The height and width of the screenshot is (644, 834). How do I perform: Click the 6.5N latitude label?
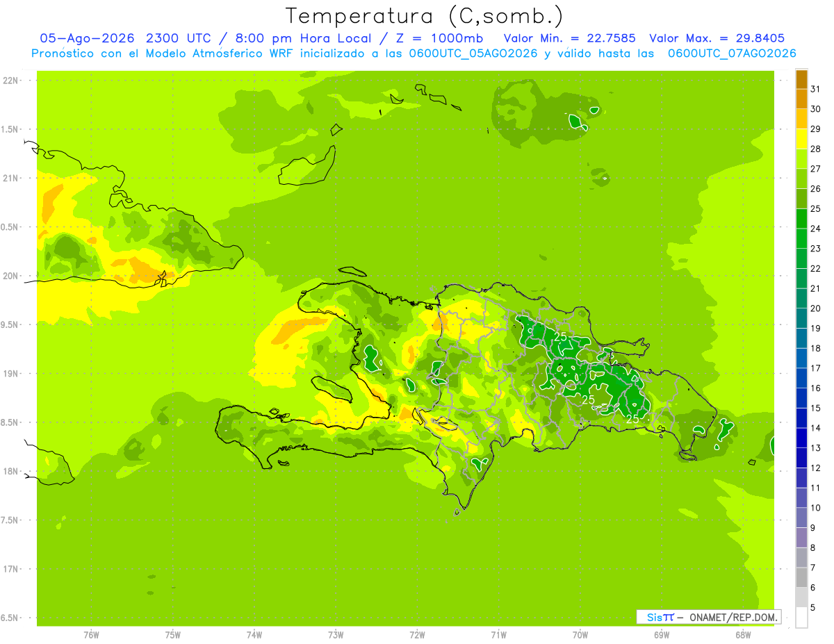10,618
